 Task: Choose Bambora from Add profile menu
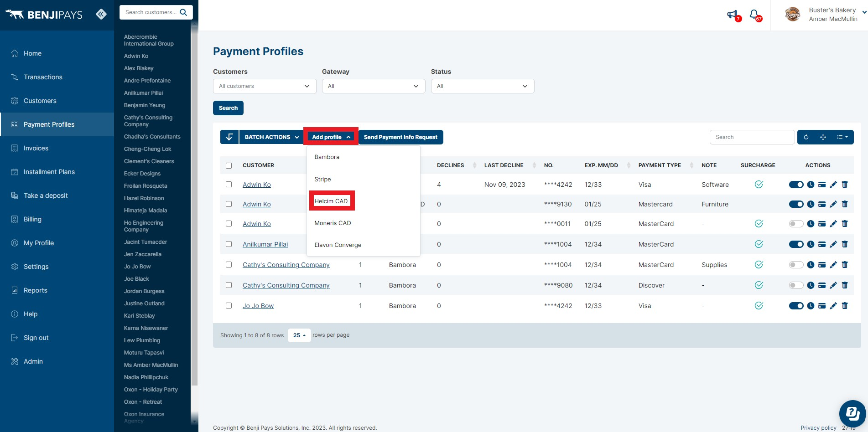327,157
